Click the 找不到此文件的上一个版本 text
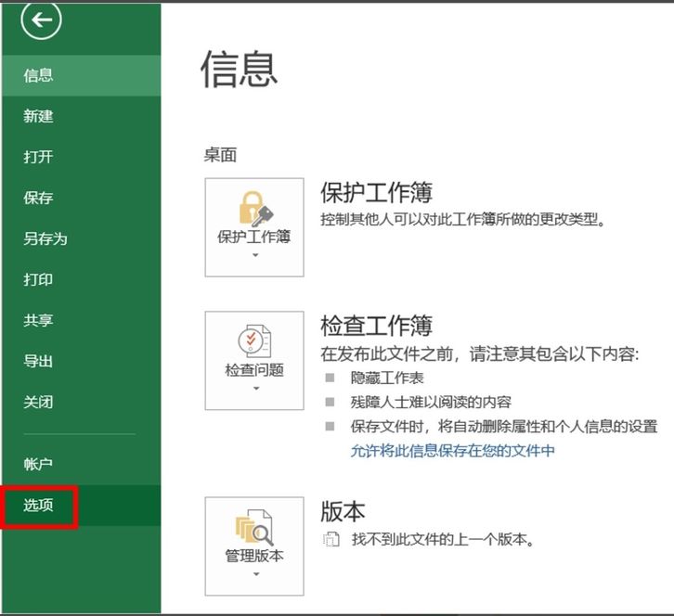This screenshot has width=674, height=616. click(442, 539)
